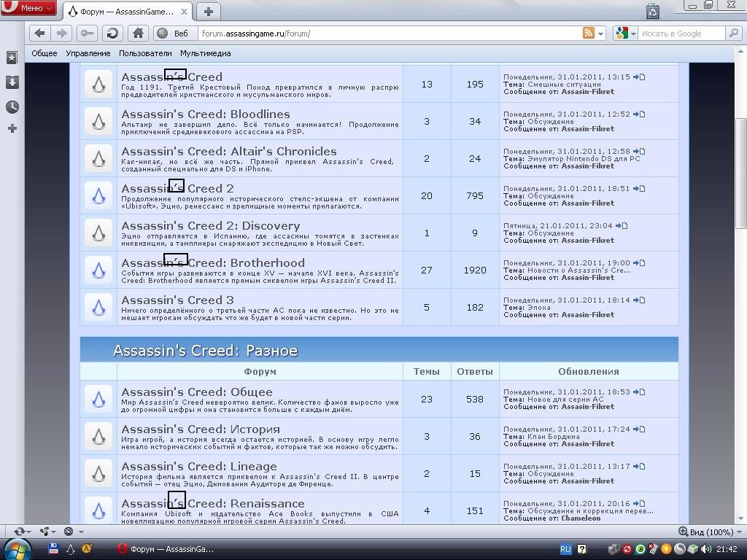Go back to the previous page
Image resolution: width=747 pixels, height=560 pixels.
[40, 34]
